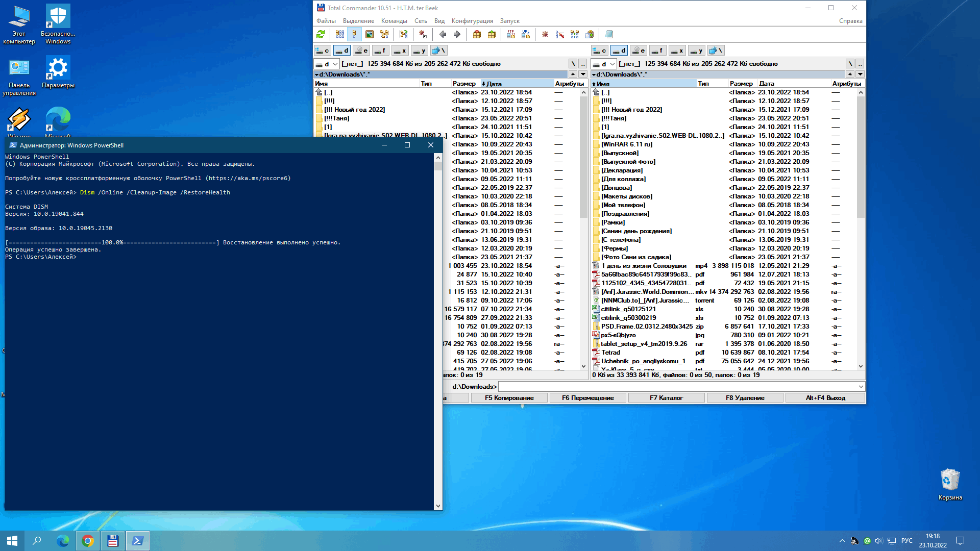Screen dimensions: 980x551
Task: Click the Unpack files box icon
Action: coord(492,34)
